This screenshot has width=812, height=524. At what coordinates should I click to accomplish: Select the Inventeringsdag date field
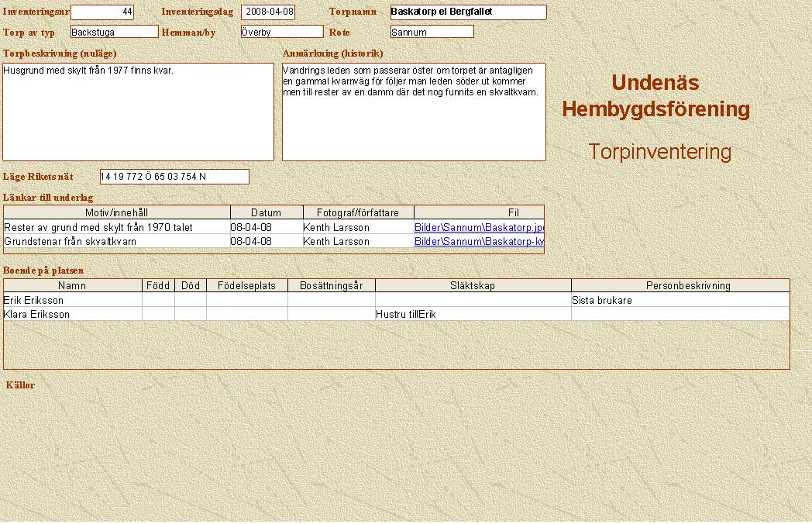pyautogui.click(x=268, y=12)
